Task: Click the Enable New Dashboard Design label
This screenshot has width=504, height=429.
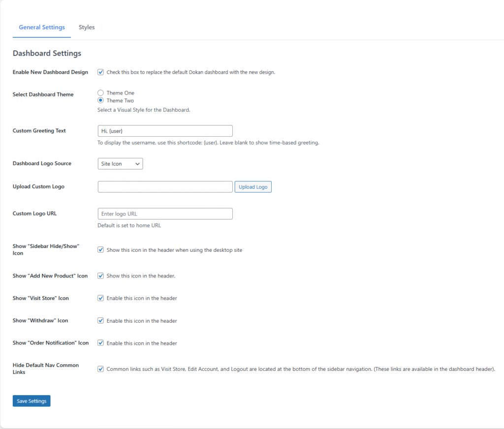Action: pos(50,72)
